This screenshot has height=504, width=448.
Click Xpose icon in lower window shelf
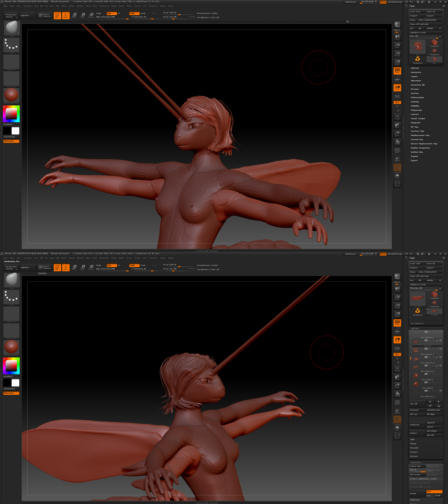pyautogui.click(x=397, y=436)
